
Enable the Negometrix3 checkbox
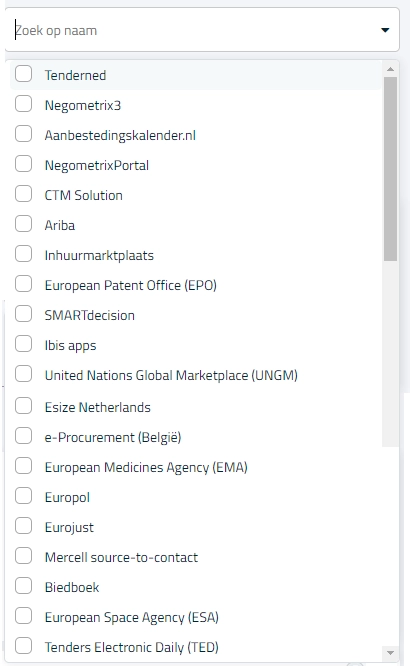pyautogui.click(x=23, y=104)
